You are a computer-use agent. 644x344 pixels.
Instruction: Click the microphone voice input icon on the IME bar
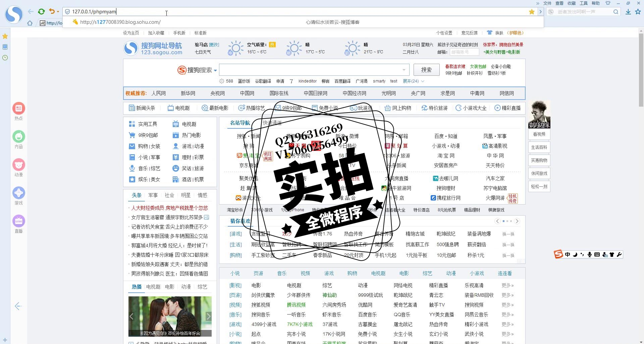tap(589, 254)
